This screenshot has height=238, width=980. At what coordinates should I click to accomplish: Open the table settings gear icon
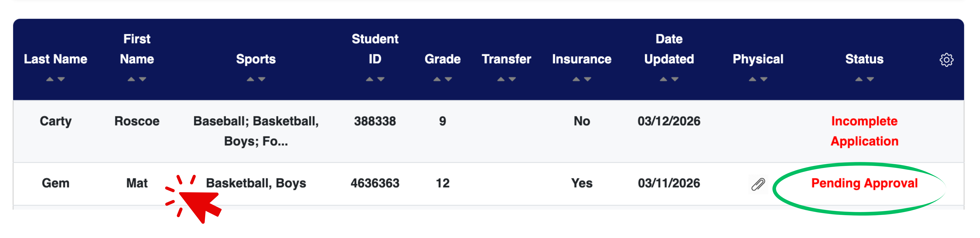pyautogui.click(x=946, y=60)
